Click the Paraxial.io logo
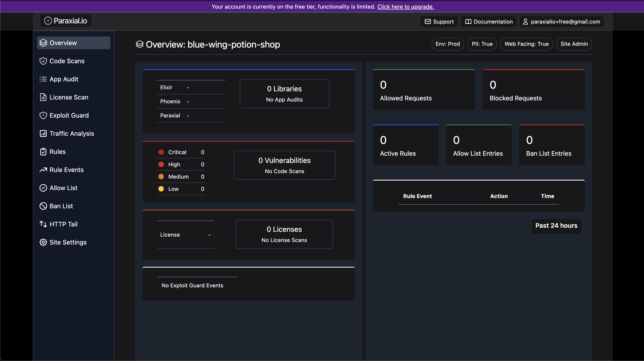 (65, 21)
